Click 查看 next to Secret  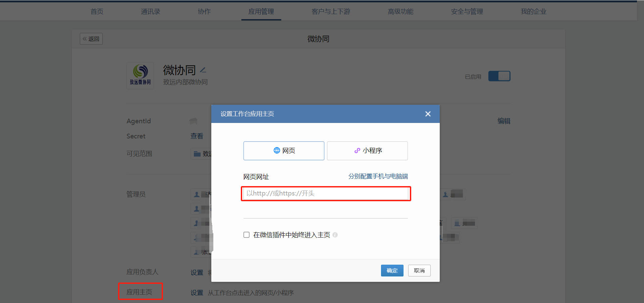click(x=197, y=136)
